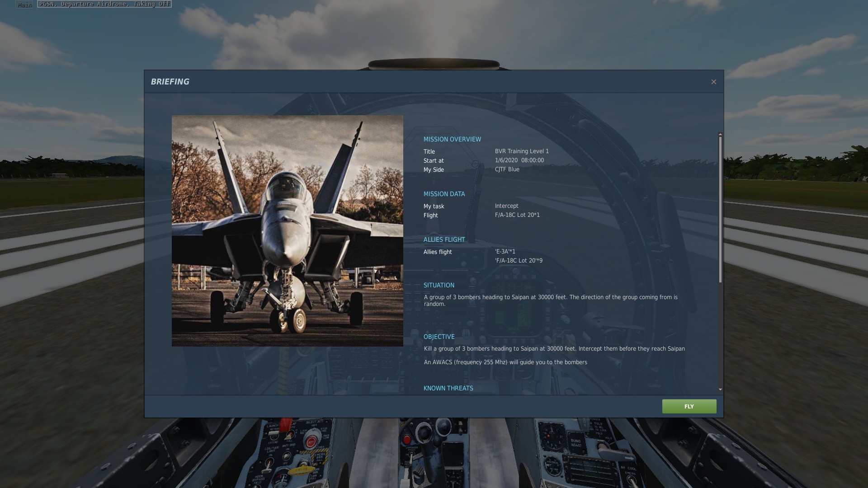This screenshot has width=868, height=488.
Task: Click the MISSION DATA heading
Action: [x=443, y=194]
